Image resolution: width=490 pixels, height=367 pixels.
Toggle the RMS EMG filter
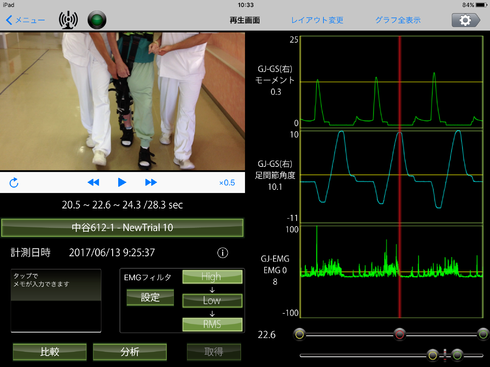(x=212, y=324)
